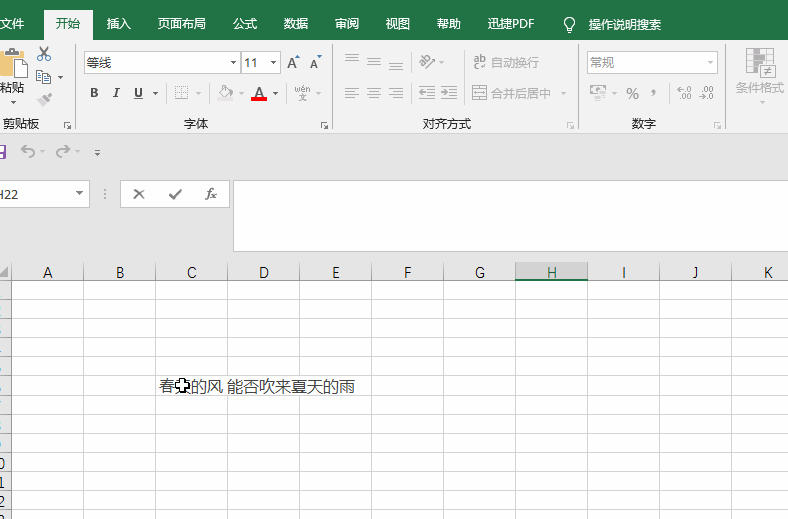Screen dimensions: 788x519
Task: Toggle 自动换行 wrap text
Action: 506,62
